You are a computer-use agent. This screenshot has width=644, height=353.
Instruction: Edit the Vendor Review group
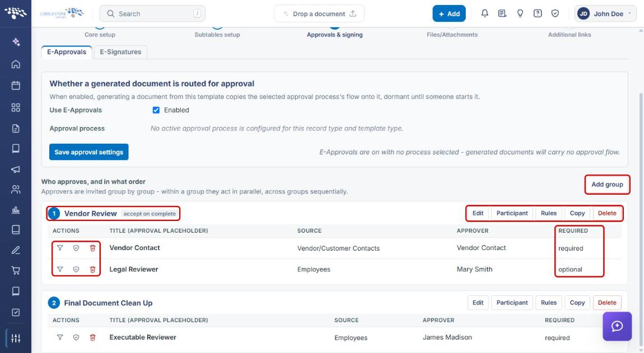[478, 214]
